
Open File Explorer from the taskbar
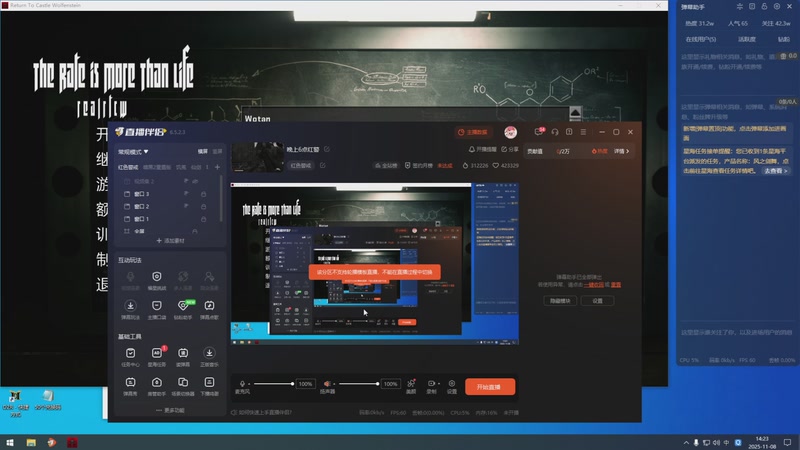click(x=31, y=442)
